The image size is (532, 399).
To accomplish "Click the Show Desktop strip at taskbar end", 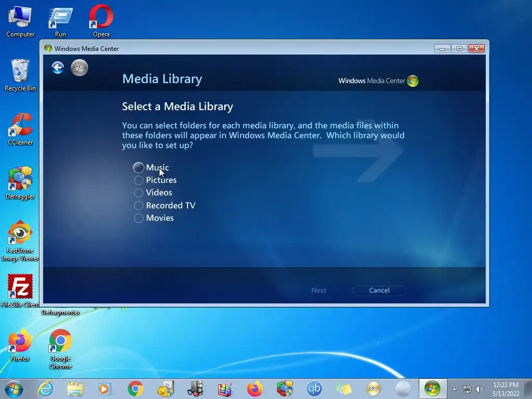I will [x=528, y=389].
